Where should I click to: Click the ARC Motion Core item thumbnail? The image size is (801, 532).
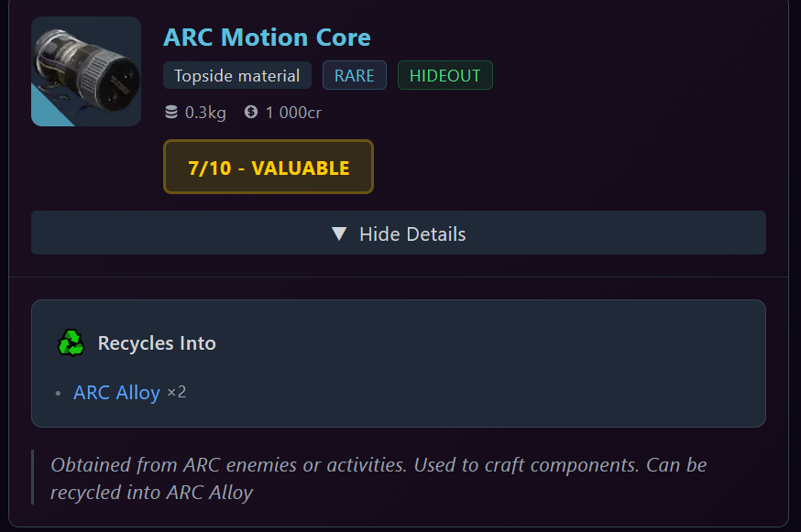(86, 71)
